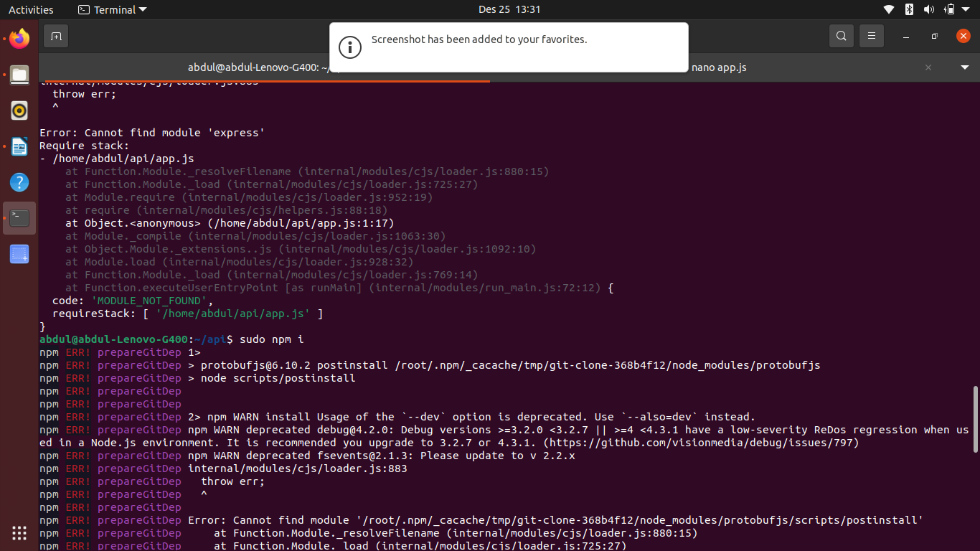
Task: Show Applications from the dock grid
Action: coord(19,533)
